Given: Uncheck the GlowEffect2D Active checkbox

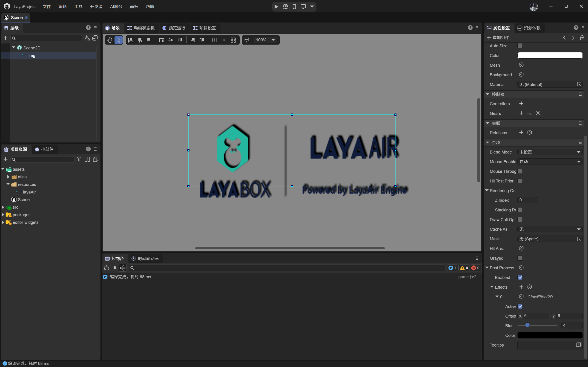Looking at the screenshot, I should tap(520, 306).
